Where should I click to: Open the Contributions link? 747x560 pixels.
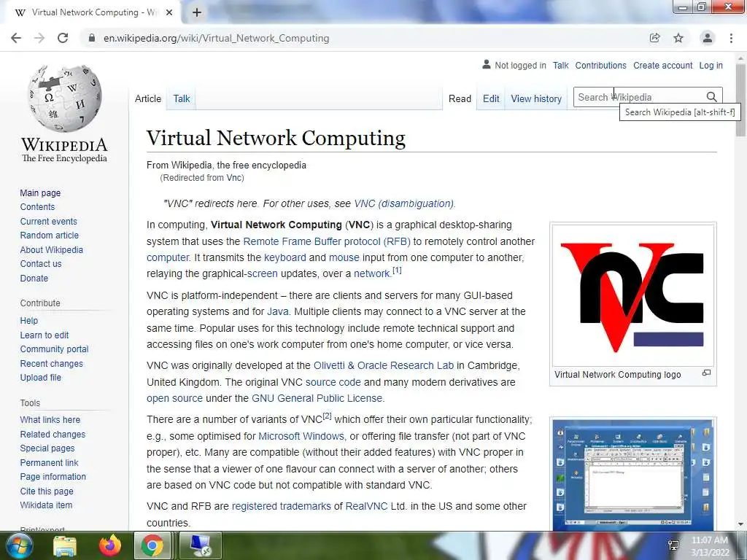(x=600, y=66)
